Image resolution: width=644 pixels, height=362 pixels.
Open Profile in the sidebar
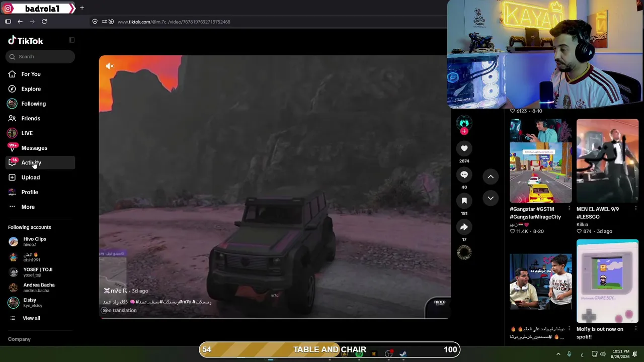[40, 192]
